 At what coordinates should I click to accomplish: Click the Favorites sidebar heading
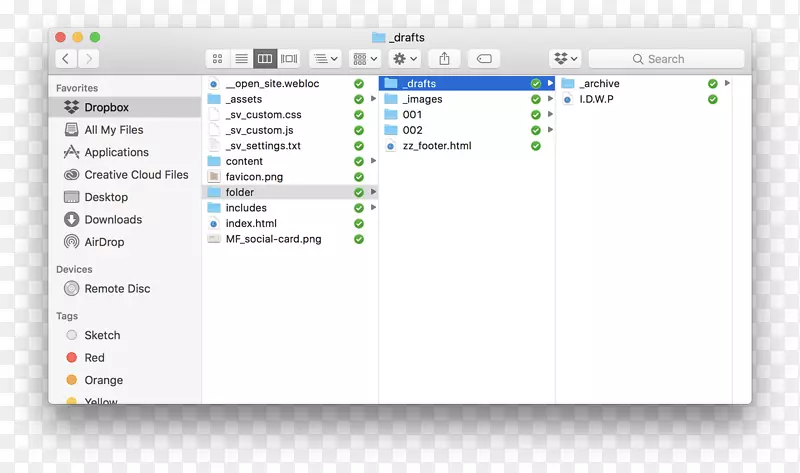tap(77, 88)
